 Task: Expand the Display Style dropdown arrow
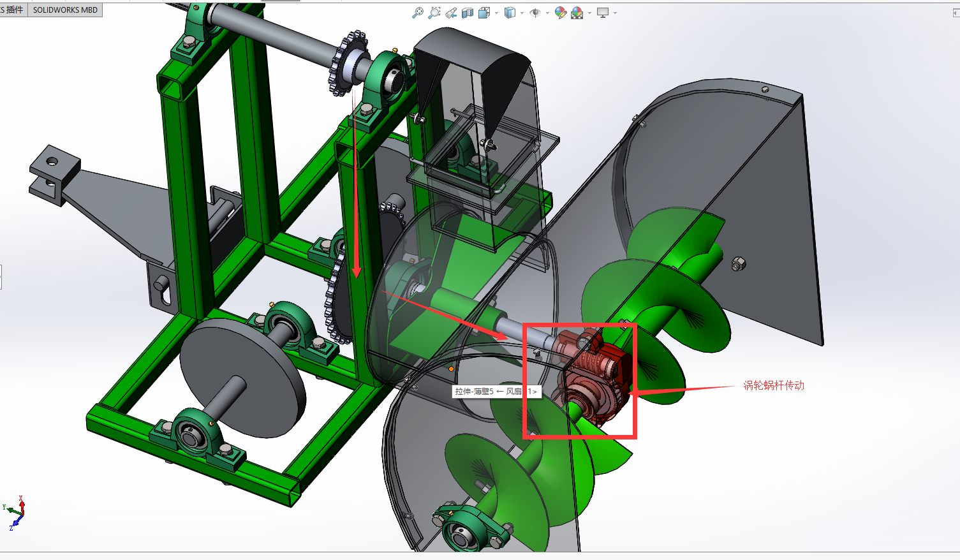522,13
